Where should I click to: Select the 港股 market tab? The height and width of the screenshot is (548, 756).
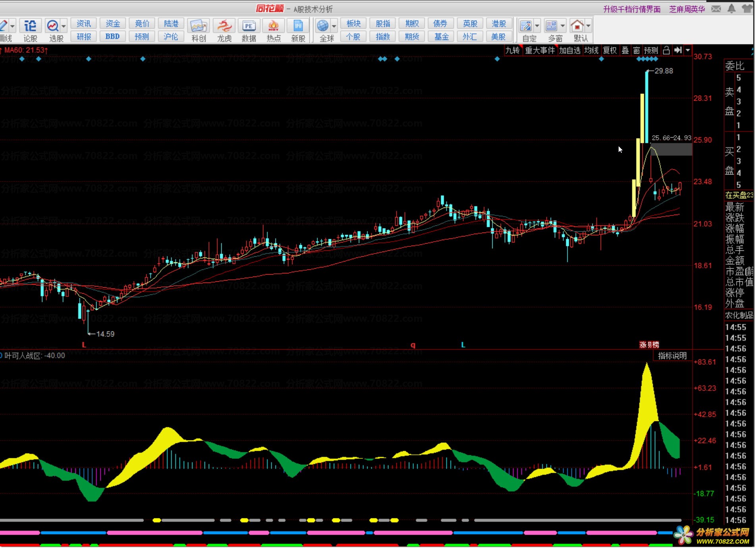click(499, 24)
